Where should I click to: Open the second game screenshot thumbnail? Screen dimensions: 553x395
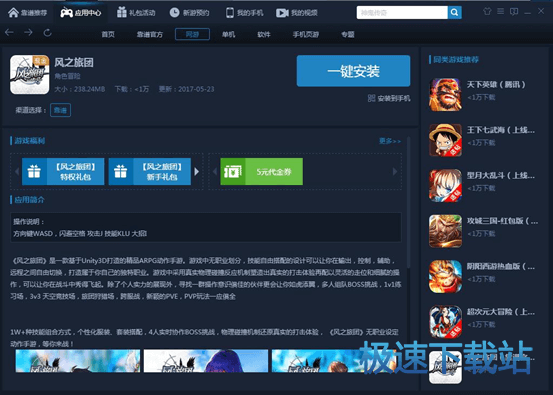[206, 361]
